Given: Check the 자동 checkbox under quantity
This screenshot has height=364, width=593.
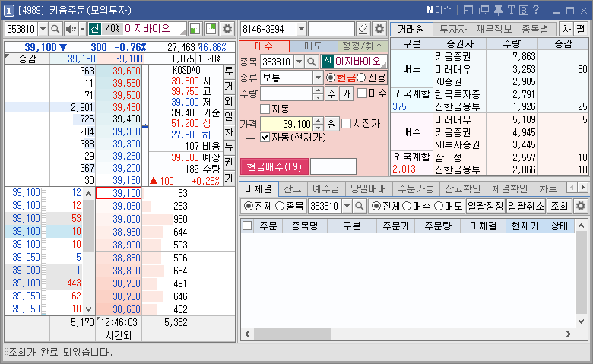Looking at the screenshot, I should pyautogui.click(x=265, y=109).
